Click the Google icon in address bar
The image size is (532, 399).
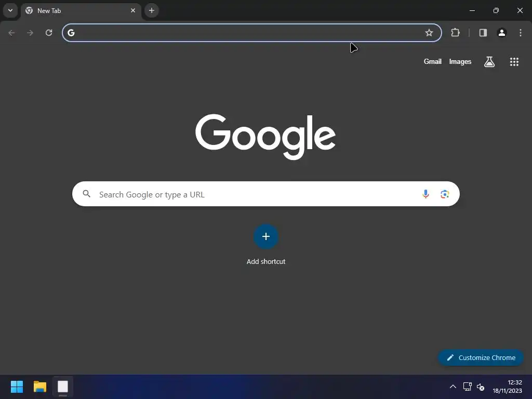(x=71, y=33)
